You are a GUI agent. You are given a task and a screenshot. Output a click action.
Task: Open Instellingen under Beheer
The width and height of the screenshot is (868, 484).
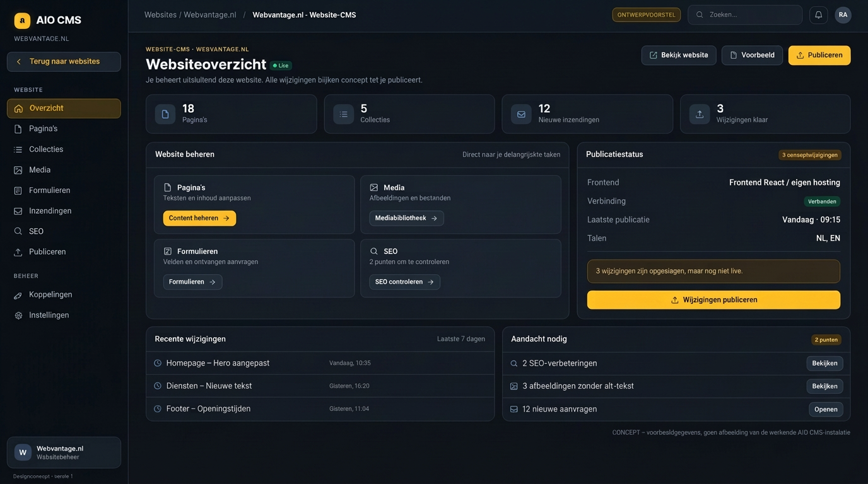64,315
